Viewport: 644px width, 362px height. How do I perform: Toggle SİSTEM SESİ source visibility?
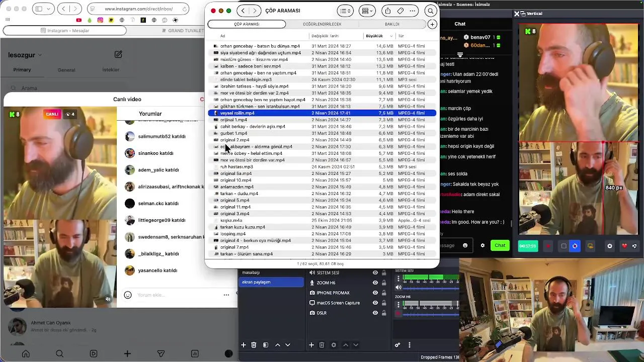375,273
